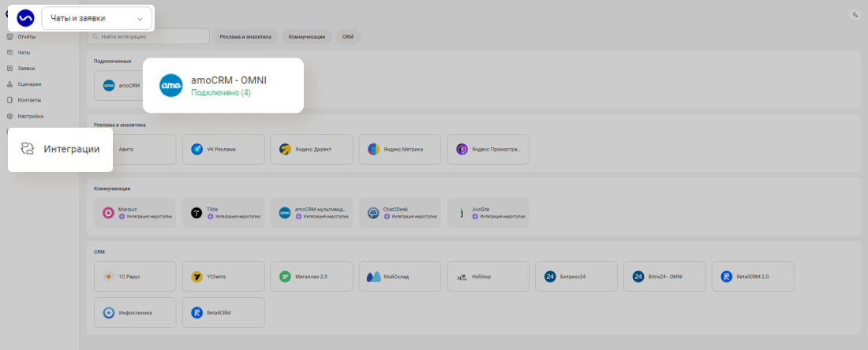Open Сценарии in the sidebar
This screenshot has width=868, height=350.
pyautogui.click(x=28, y=84)
